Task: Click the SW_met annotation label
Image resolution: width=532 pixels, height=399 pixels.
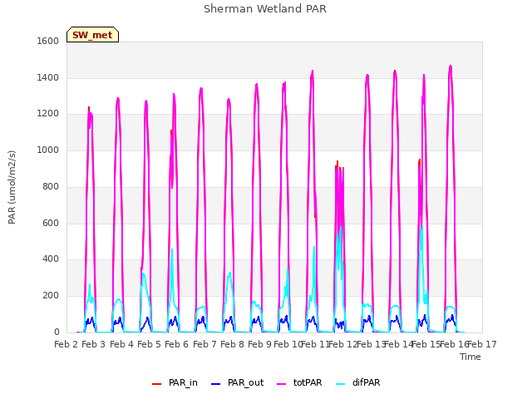Action: pyautogui.click(x=92, y=35)
